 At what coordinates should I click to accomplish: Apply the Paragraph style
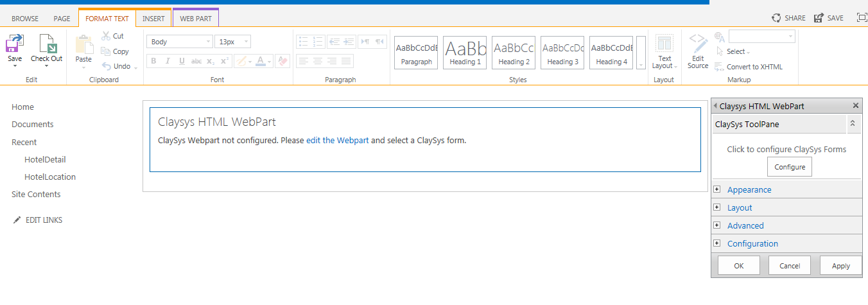416,53
